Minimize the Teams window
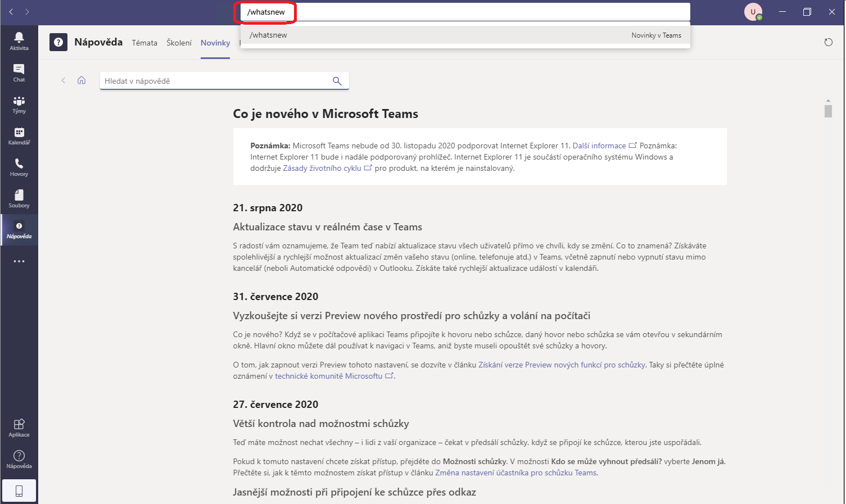Viewport: 846px width, 504px height. coord(782,12)
